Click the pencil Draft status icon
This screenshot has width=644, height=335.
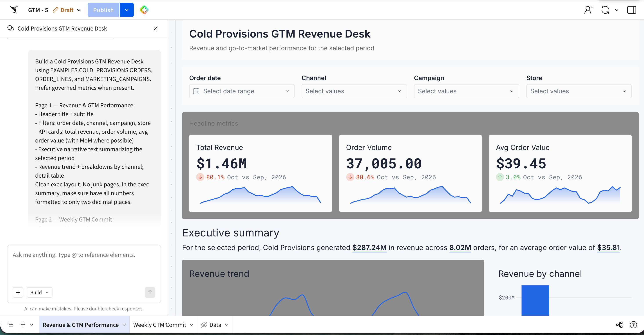pyautogui.click(x=55, y=10)
